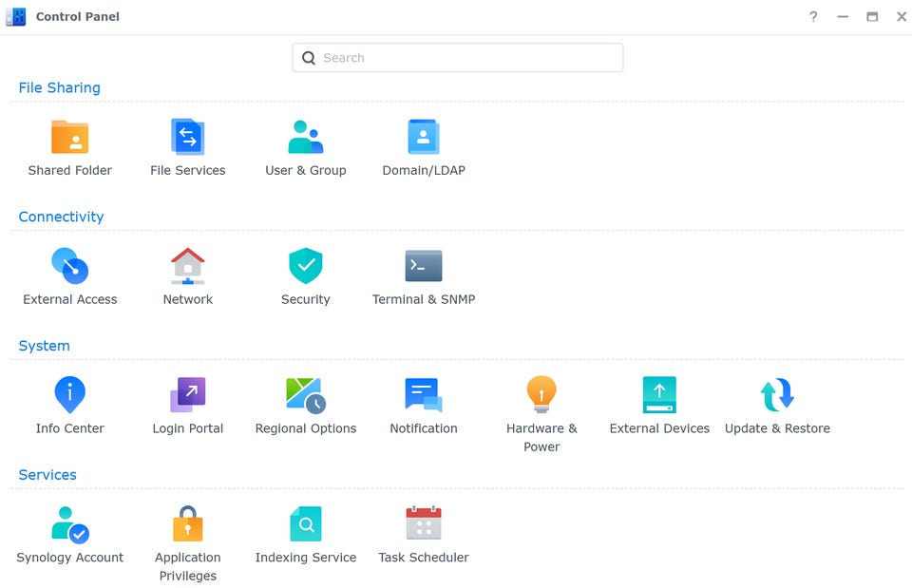
Task: Open Terminal & SNMP settings
Action: (424, 276)
